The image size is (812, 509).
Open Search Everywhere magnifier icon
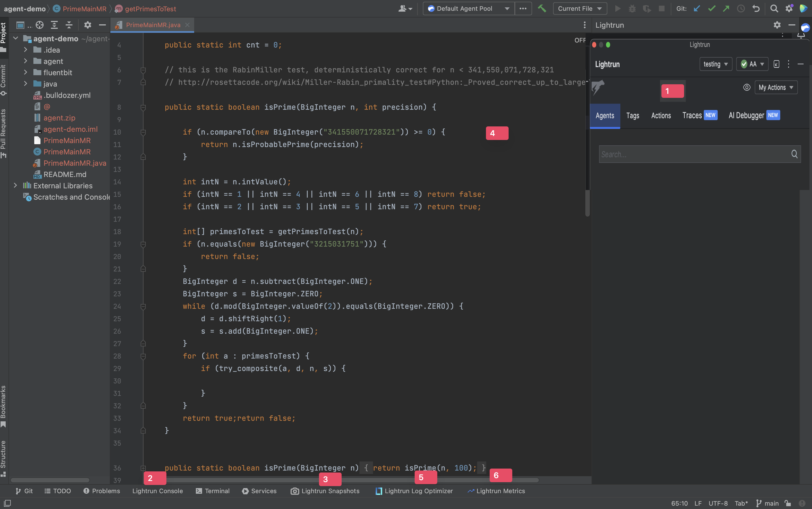tap(774, 8)
